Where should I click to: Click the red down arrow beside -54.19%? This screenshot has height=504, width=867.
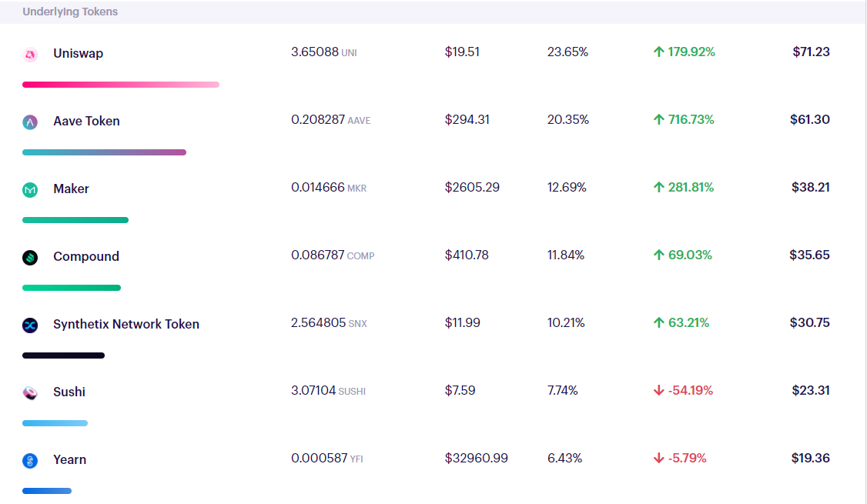coord(658,391)
